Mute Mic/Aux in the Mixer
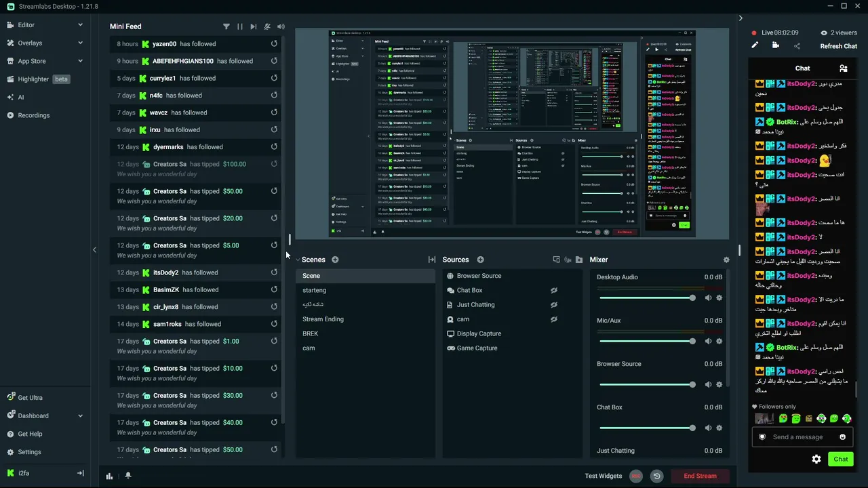The width and height of the screenshot is (868, 488). coord(708,341)
